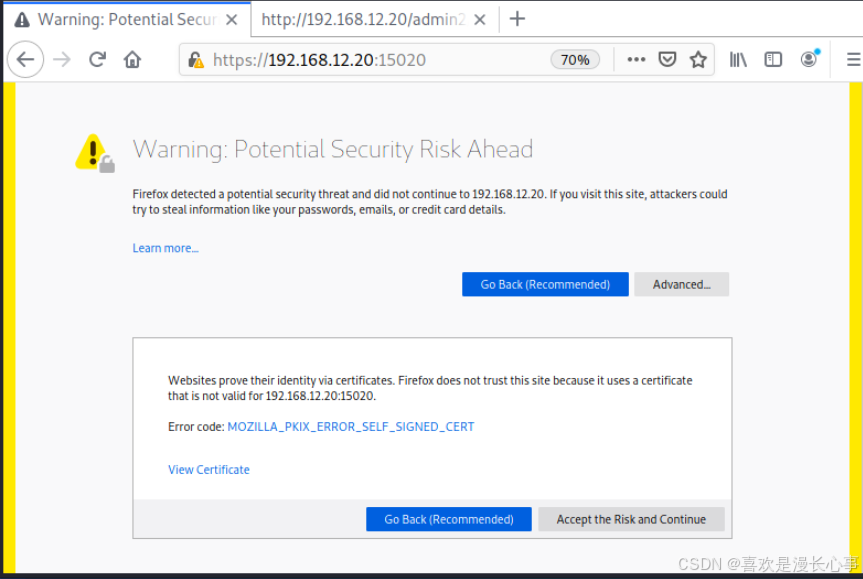Open the Library bookmarks icon
The width and height of the screenshot is (863, 579).
click(738, 59)
